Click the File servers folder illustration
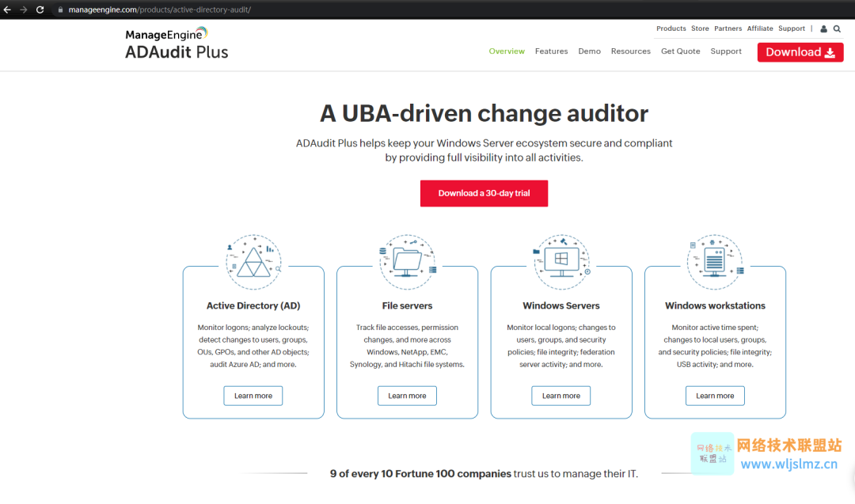 [408, 262]
